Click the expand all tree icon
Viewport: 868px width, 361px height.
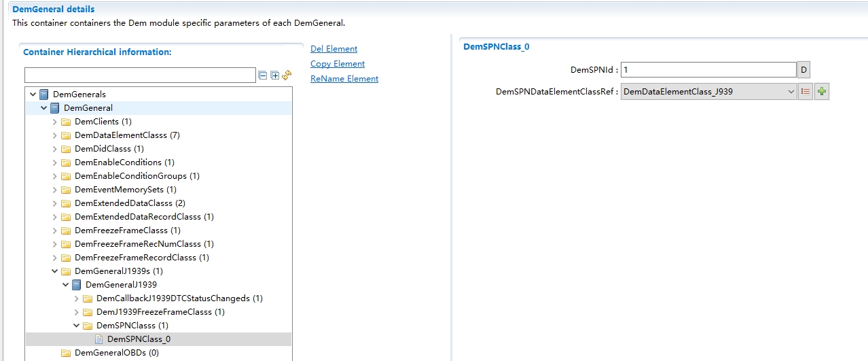(x=274, y=75)
